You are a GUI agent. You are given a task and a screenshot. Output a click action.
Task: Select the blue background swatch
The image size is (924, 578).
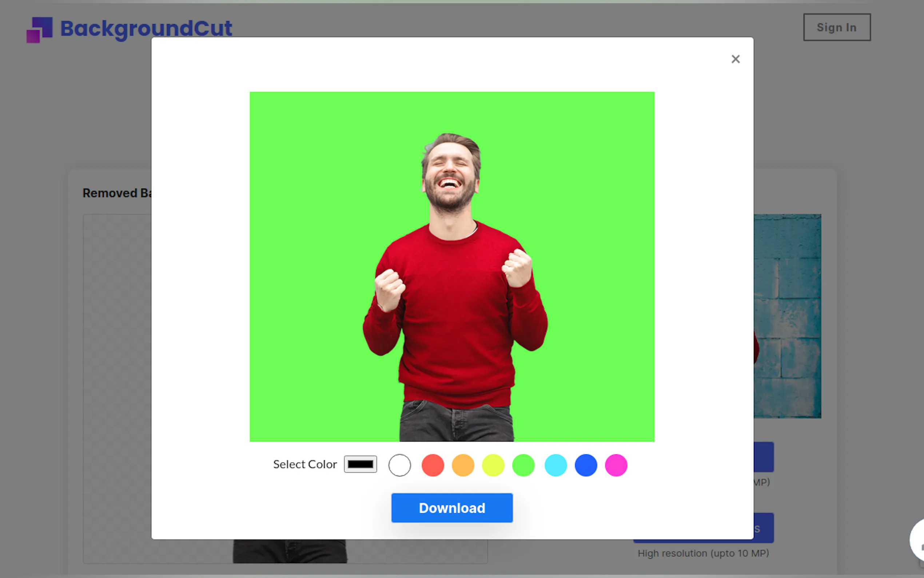click(x=586, y=465)
